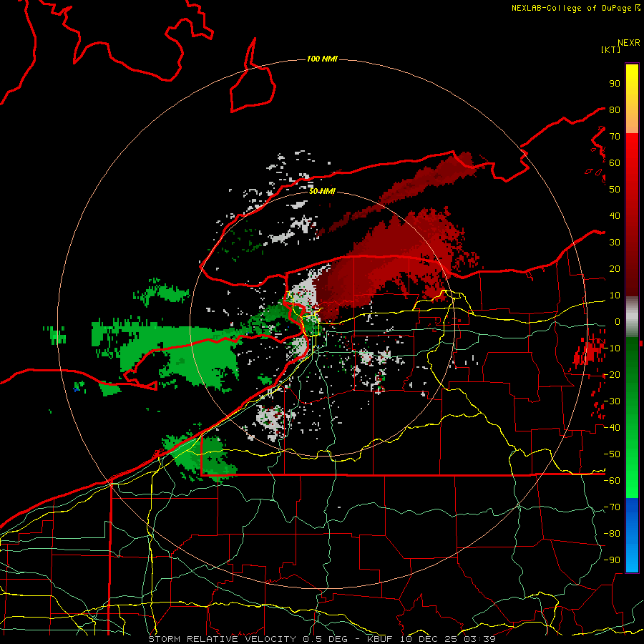
Task: Click the positive "40" scale value
Action: (615, 216)
